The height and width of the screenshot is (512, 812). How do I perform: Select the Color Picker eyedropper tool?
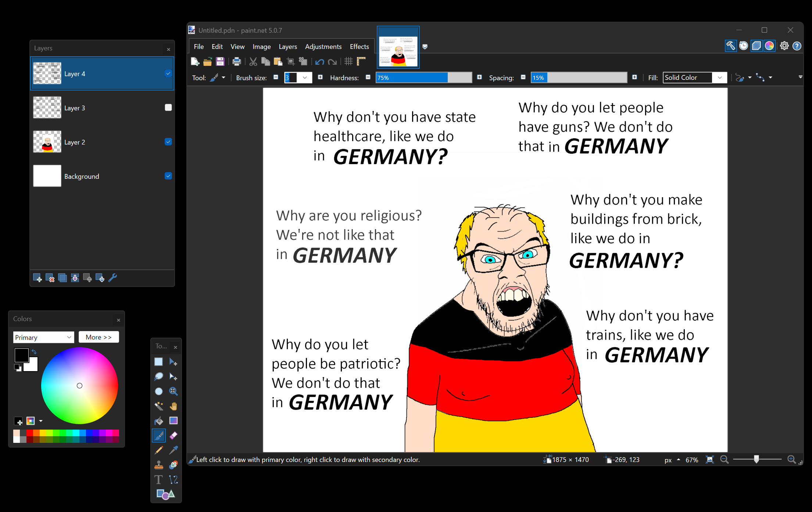(174, 450)
